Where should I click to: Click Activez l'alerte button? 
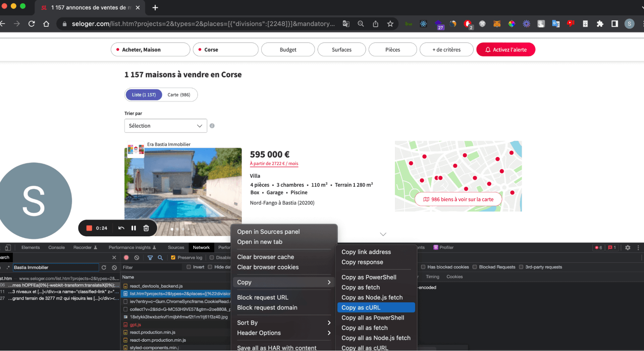pos(506,50)
